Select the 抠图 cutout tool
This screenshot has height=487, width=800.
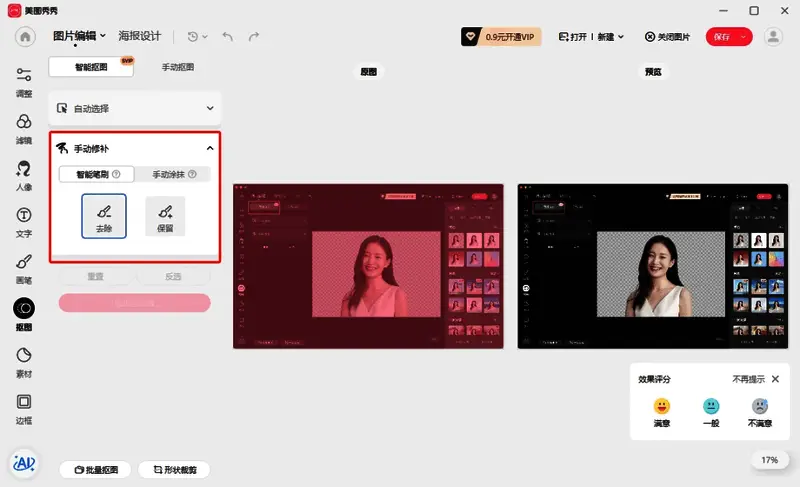[x=24, y=315]
